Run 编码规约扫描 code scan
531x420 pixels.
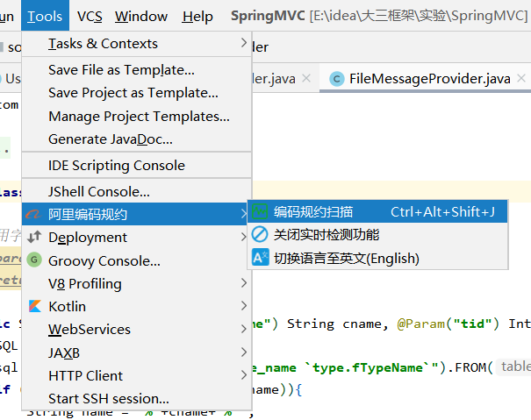click(377, 212)
